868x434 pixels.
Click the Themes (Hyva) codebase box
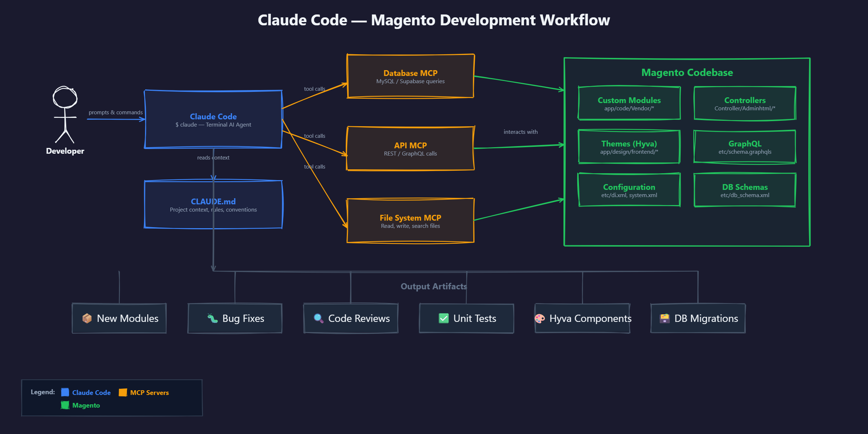tap(629, 146)
